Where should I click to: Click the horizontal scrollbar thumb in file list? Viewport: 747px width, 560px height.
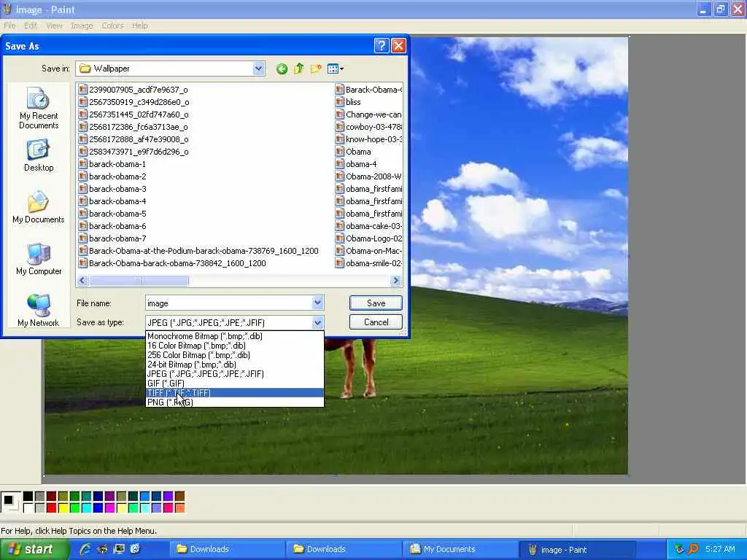pyautogui.click(x=139, y=281)
